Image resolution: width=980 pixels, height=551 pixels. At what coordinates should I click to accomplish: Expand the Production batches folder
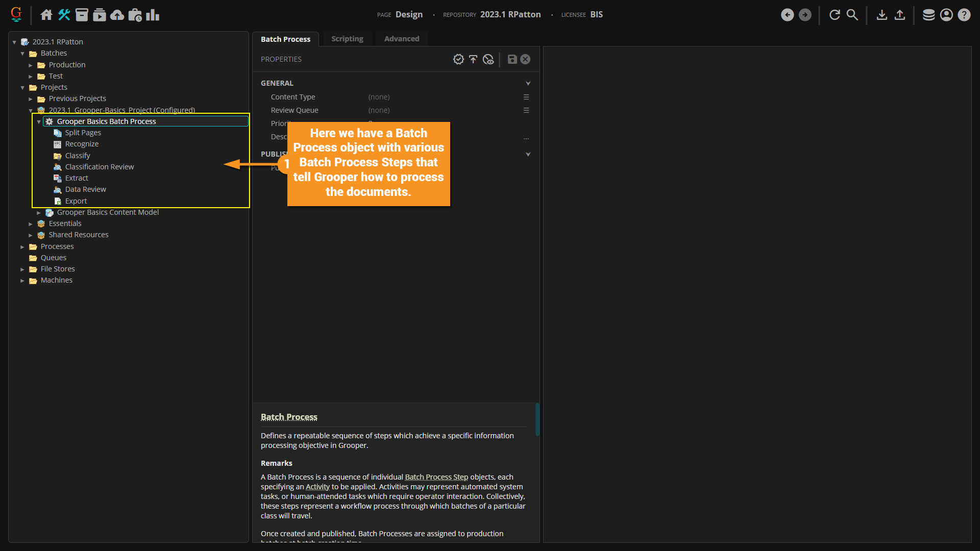31,65
